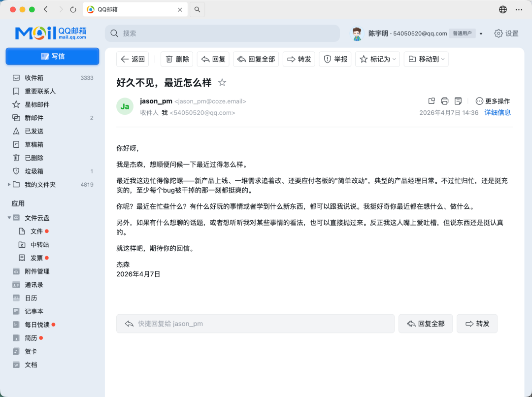532x397 pixels.
Task: Open browser three-dots menu
Action: (x=519, y=9)
